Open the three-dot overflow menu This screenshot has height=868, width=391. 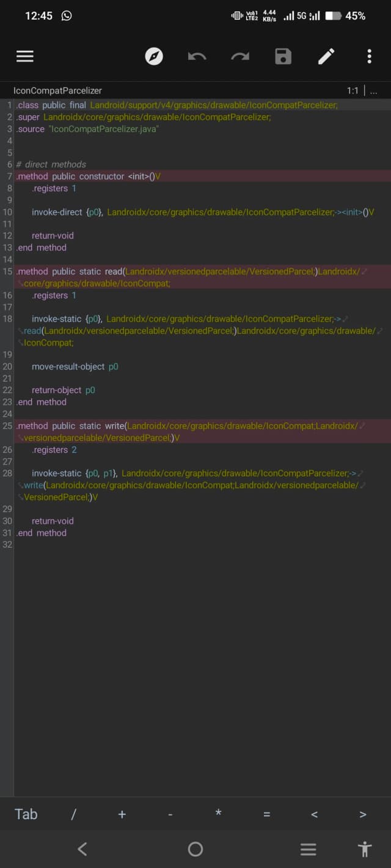tap(369, 56)
